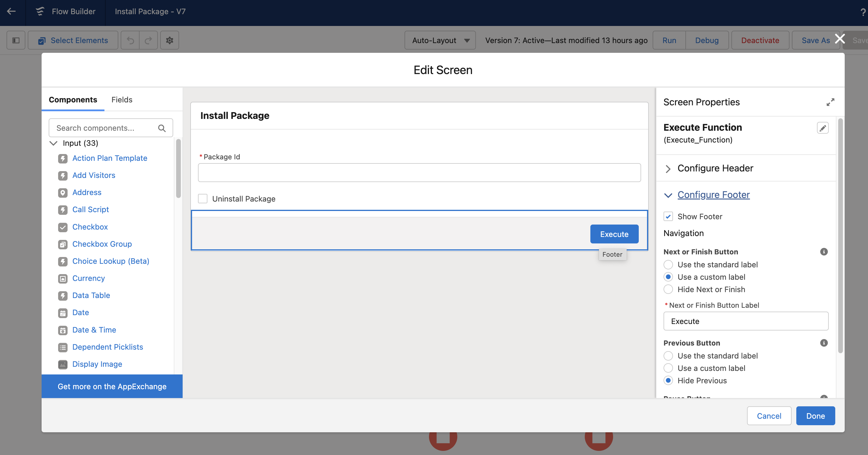Switch to the Fields tab
Viewport: 868px width, 455px height.
pos(122,100)
